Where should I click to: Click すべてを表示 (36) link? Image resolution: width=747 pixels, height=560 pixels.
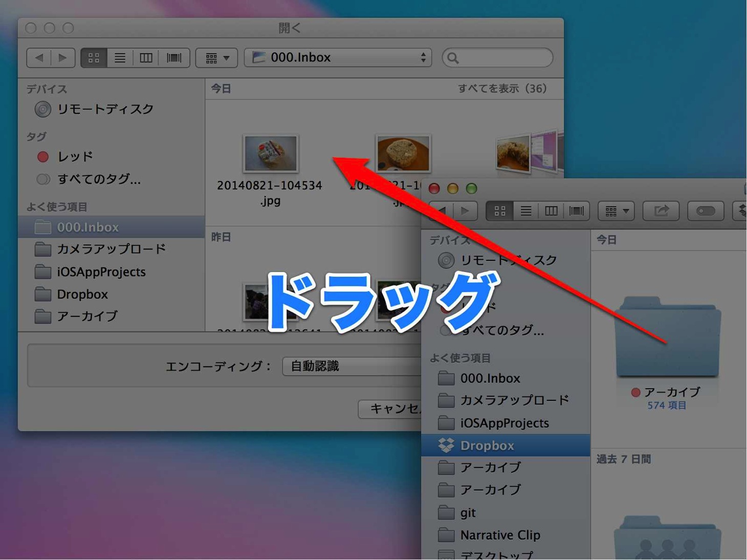click(502, 88)
